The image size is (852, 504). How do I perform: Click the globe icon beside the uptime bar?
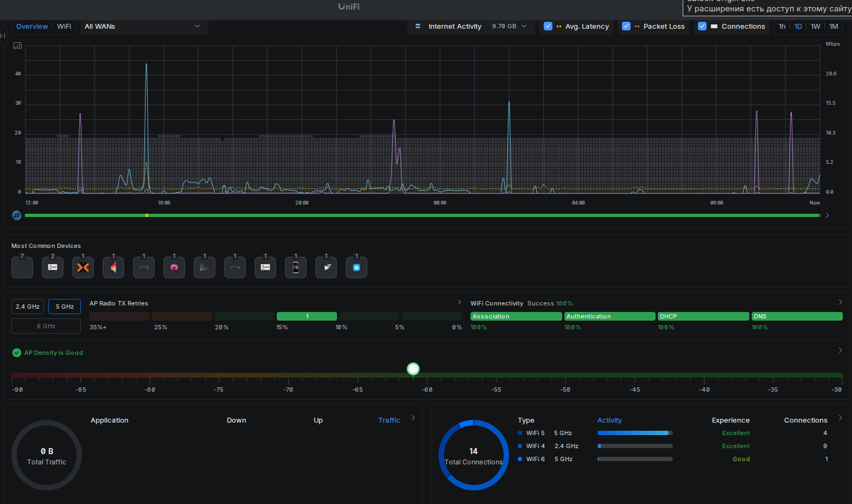coord(17,215)
